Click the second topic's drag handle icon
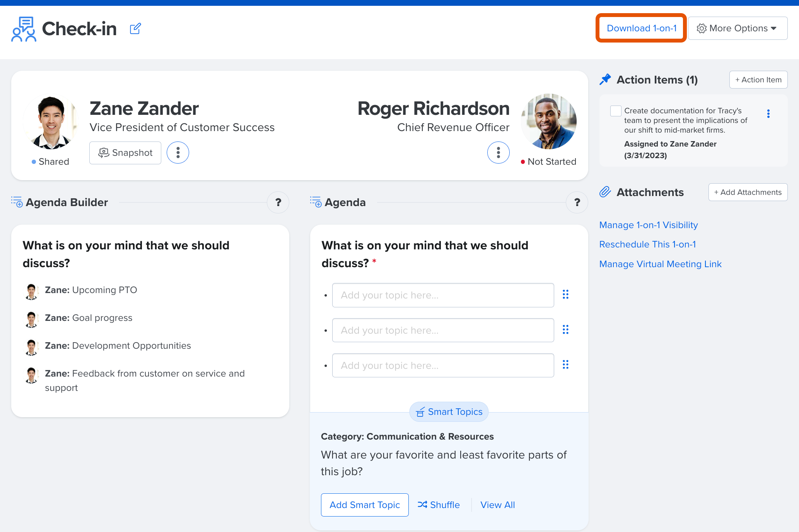Viewport: 799px width, 532px height. tap(565, 329)
